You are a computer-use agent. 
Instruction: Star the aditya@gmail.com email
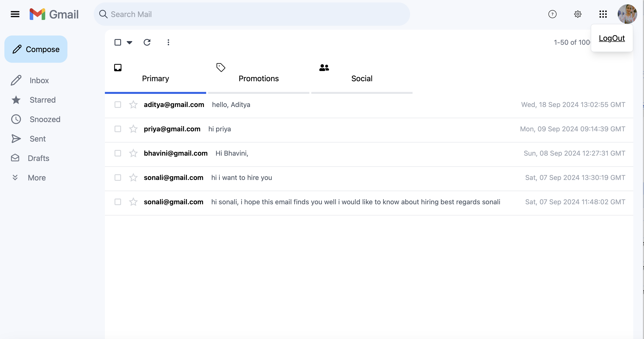(x=133, y=105)
